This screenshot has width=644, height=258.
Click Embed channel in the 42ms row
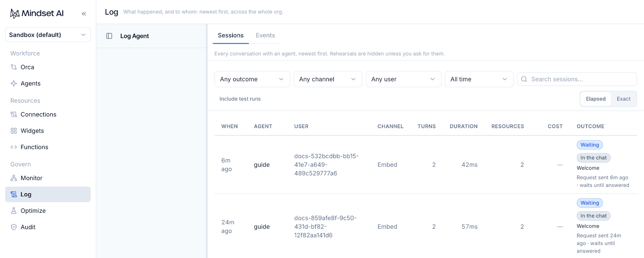coord(387,165)
